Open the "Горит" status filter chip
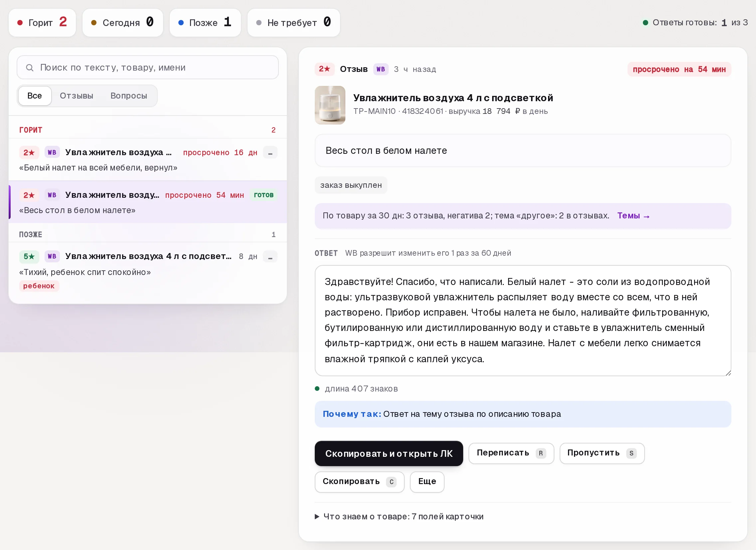This screenshot has width=756, height=550. point(42,23)
